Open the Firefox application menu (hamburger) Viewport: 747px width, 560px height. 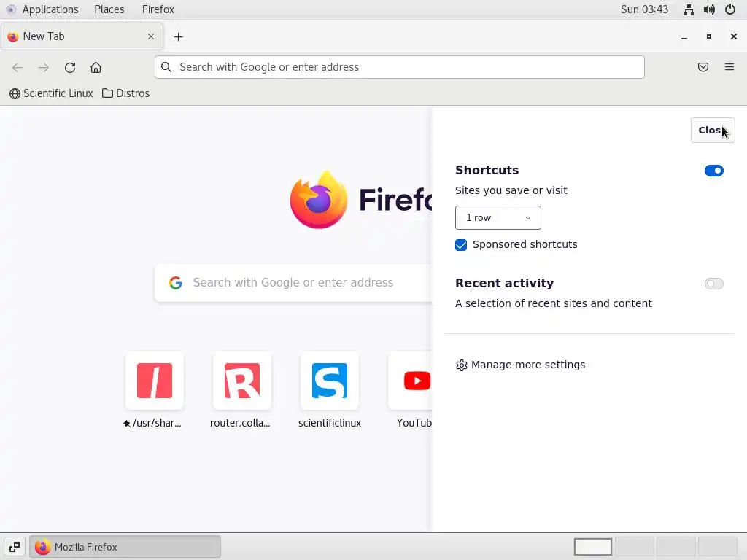coord(729,67)
